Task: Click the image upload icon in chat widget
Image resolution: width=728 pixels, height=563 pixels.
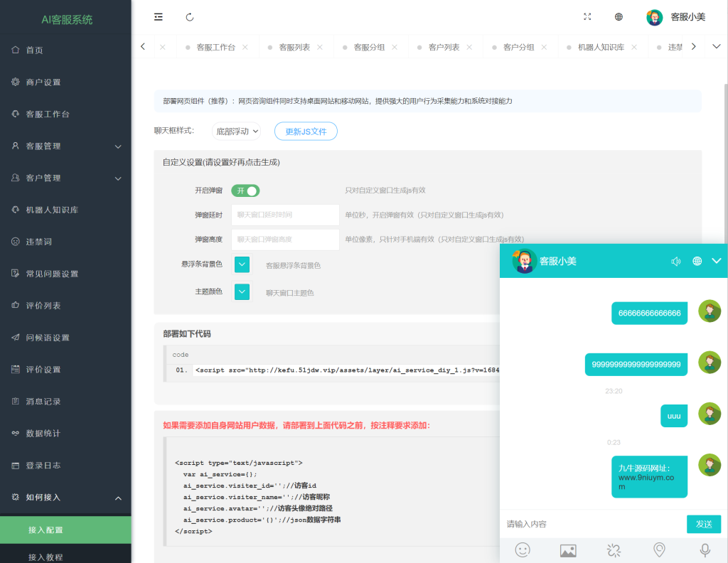Action: 568,549
